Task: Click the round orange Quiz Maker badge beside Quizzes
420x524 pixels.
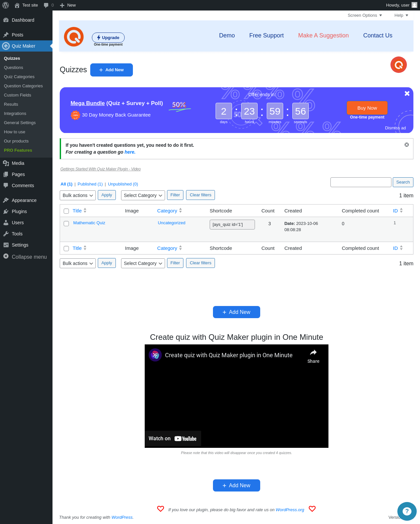Action: pyautogui.click(x=399, y=65)
